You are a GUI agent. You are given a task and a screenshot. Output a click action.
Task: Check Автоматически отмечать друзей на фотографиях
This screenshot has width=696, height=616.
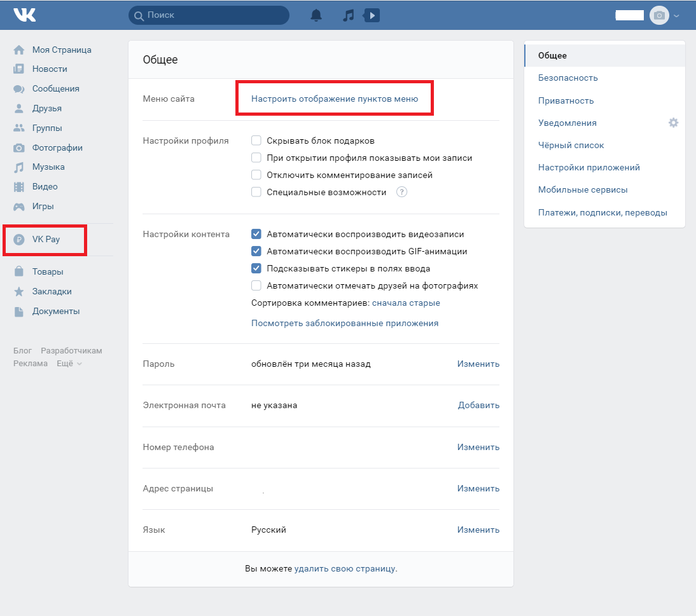(256, 285)
